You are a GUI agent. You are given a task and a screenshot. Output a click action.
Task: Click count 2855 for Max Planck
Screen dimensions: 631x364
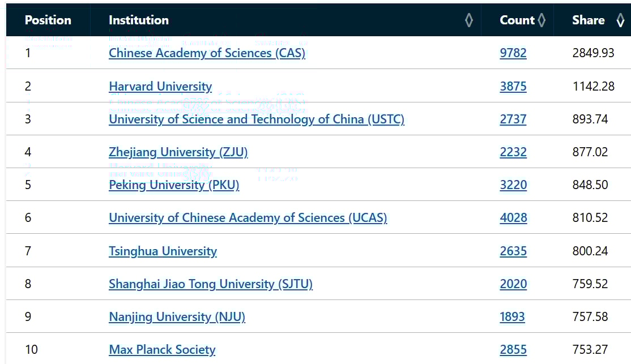[513, 350]
